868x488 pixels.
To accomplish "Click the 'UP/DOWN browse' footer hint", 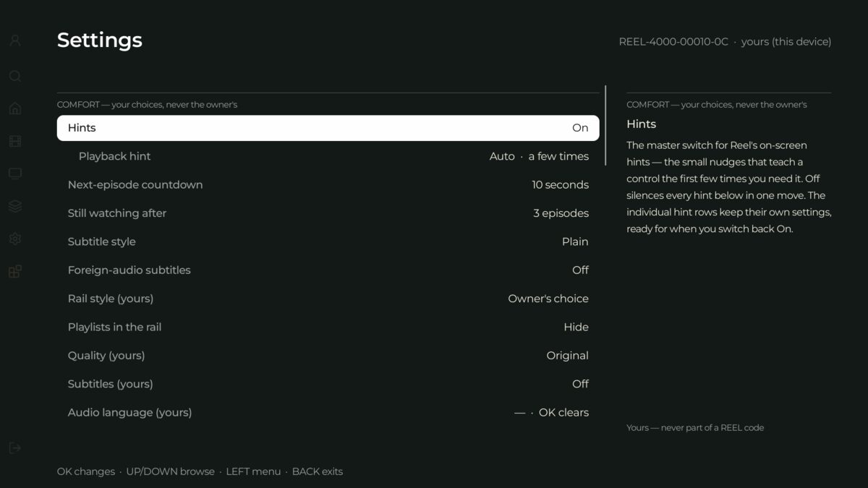I will pos(170,471).
